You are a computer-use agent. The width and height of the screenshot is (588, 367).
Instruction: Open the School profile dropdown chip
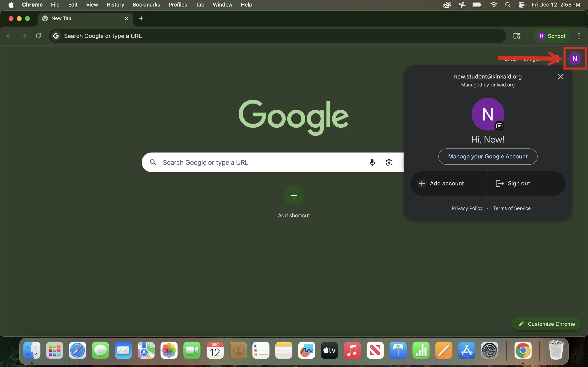click(551, 36)
